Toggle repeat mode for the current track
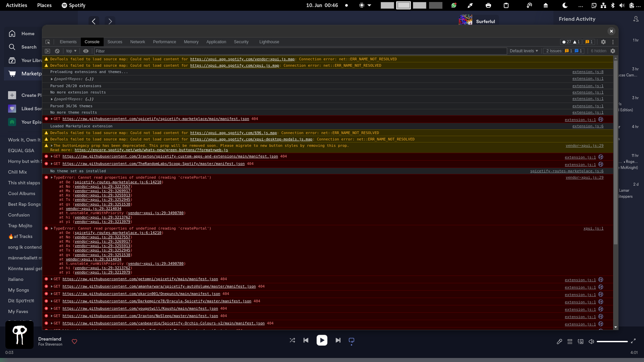The width and height of the screenshot is (644, 362). click(x=351, y=340)
